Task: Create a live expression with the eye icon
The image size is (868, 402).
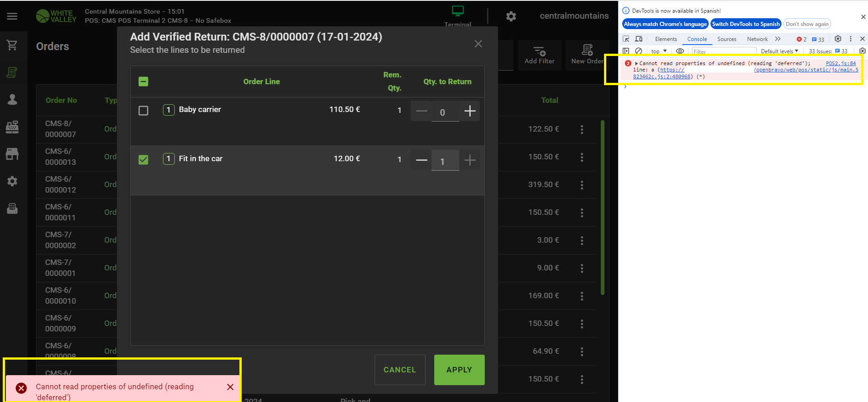Action: [x=680, y=51]
